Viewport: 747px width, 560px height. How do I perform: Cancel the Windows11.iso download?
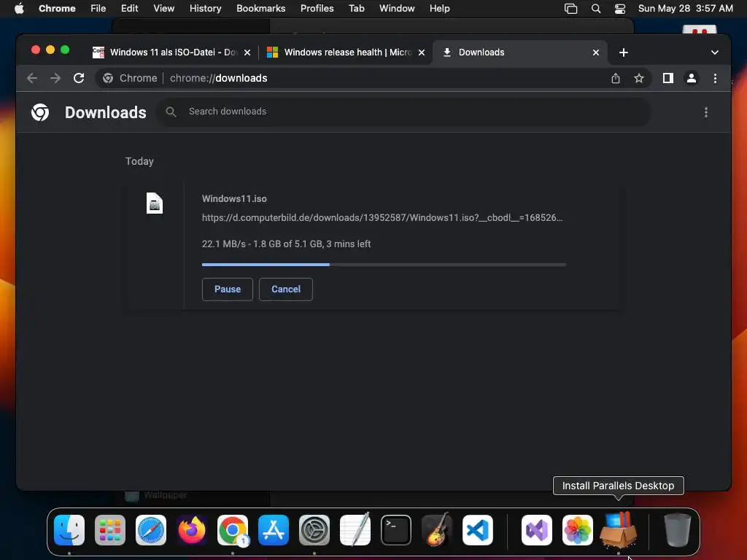point(286,289)
